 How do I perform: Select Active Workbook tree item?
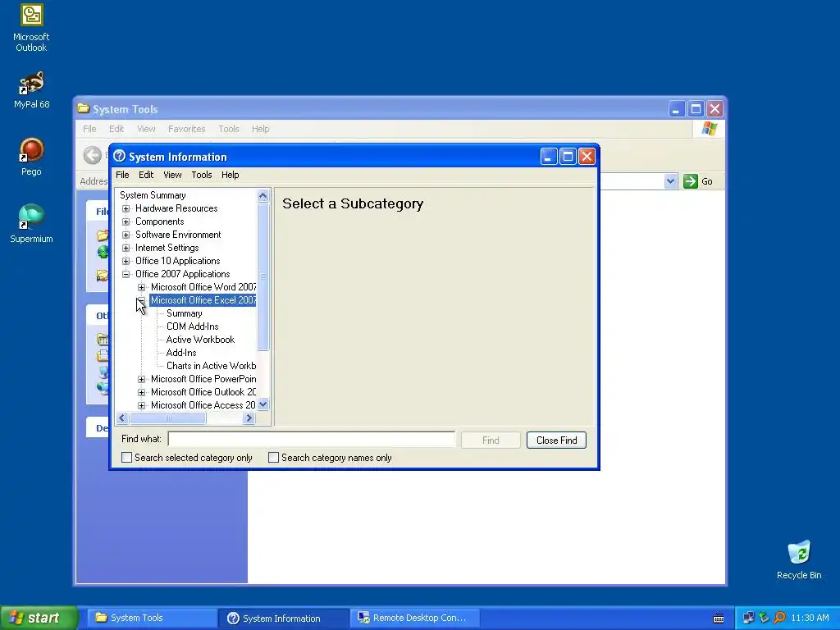point(200,340)
